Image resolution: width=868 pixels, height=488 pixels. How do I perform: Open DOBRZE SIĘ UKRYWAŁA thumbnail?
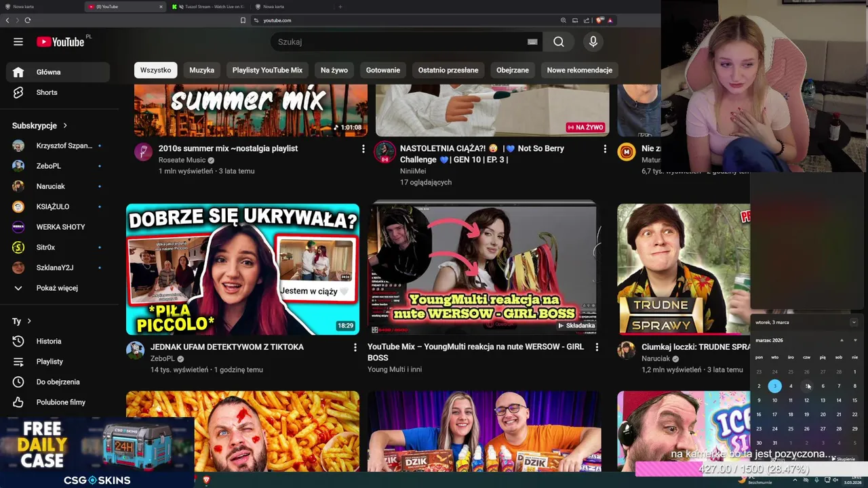(x=243, y=269)
